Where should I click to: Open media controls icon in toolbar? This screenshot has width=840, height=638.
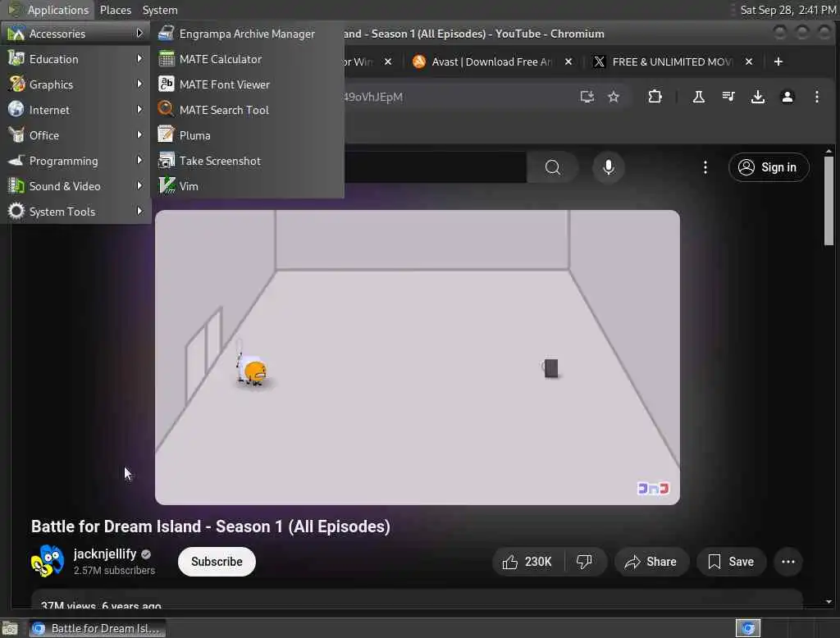[728, 97]
